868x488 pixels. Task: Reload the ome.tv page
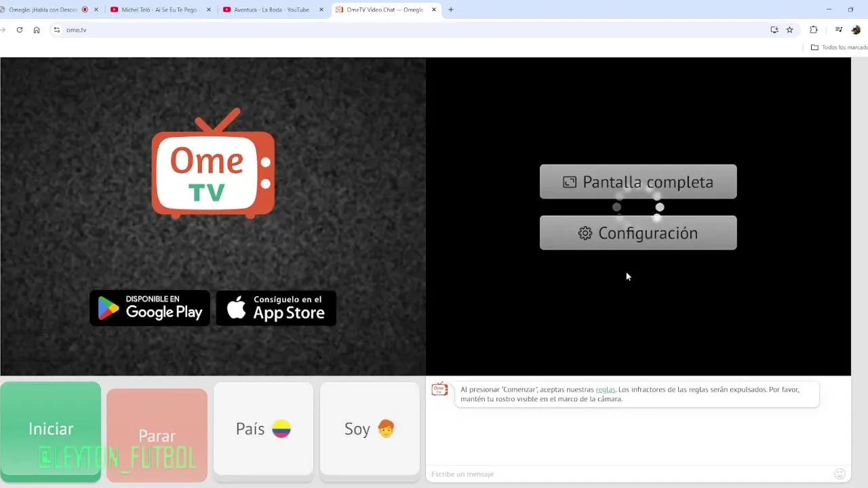pyautogui.click(x=20, y=30)
